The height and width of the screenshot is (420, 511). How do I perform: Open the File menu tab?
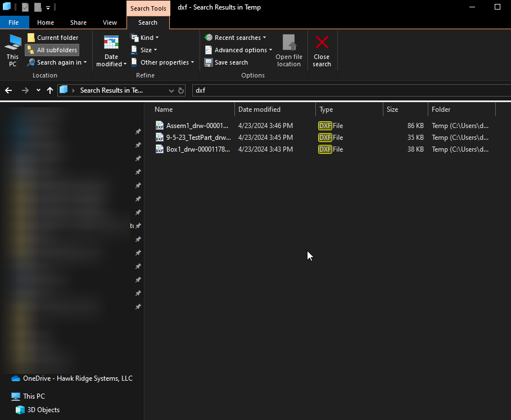[x=13, y=22]
